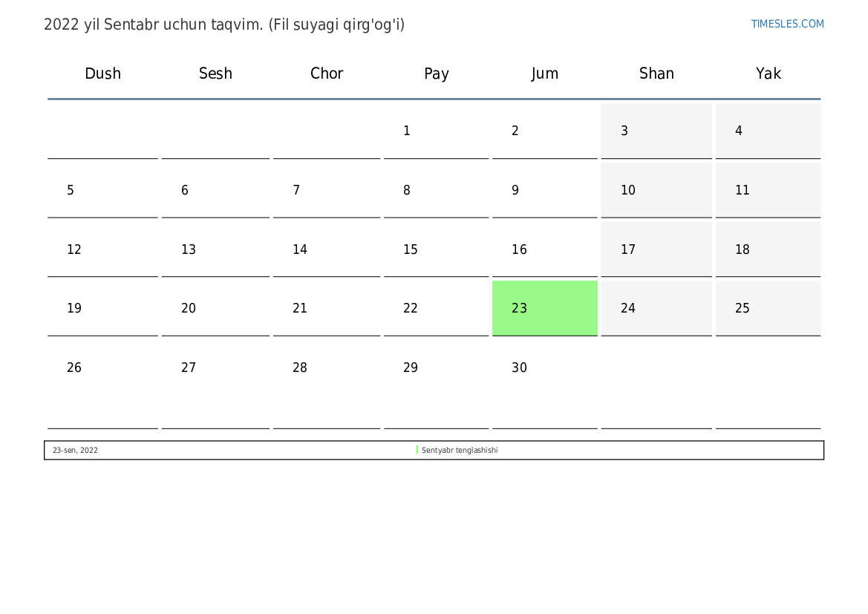This screenshot has height=614, width=868.
Task: Open the TIMESLES.COM link
Action: point(787,24)
